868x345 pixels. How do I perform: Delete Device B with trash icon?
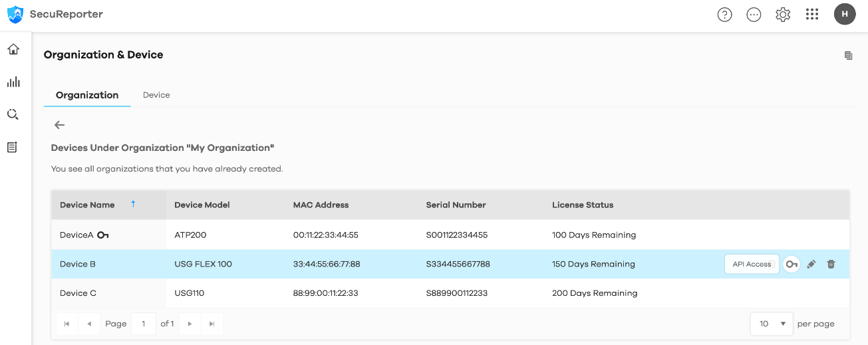pos(831,265)
